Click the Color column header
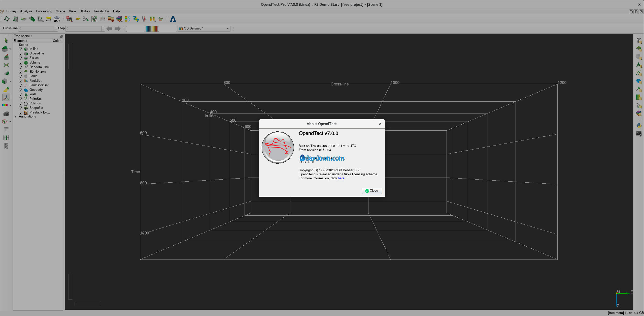This screenshot has height=316, width=644. coord(57,41)
